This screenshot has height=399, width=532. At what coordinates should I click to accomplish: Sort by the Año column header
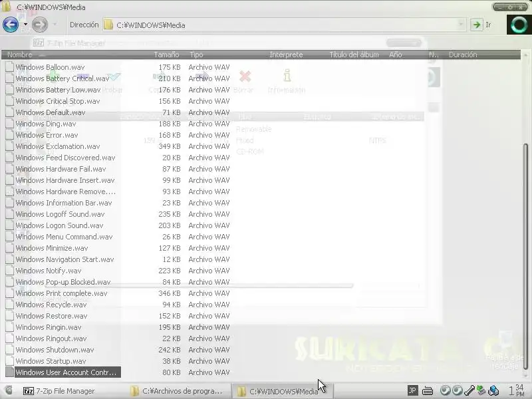coord(396,55)
